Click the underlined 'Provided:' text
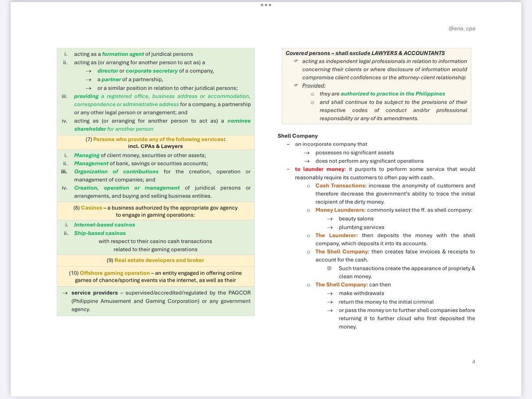Image resolution: width=532 pixels, height=399 pixels. 314,86
